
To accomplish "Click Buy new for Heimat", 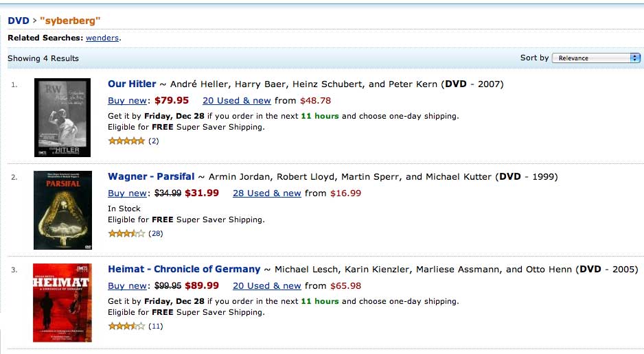I will click(x=127, y=286).
